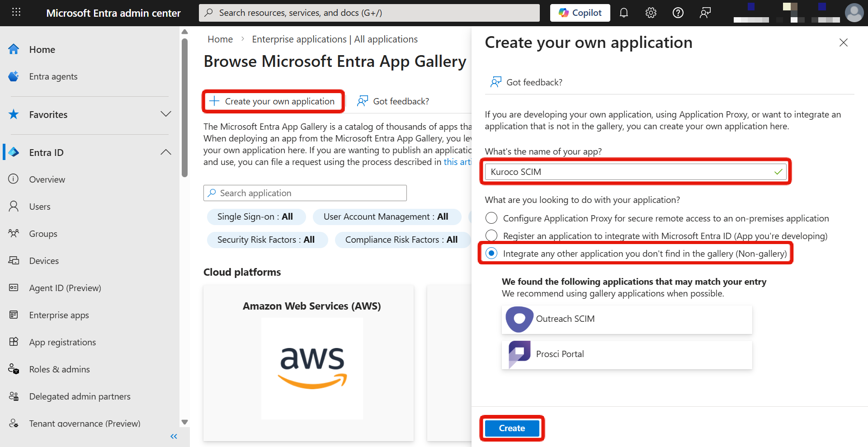Click the Search application field

coord(305,193)
